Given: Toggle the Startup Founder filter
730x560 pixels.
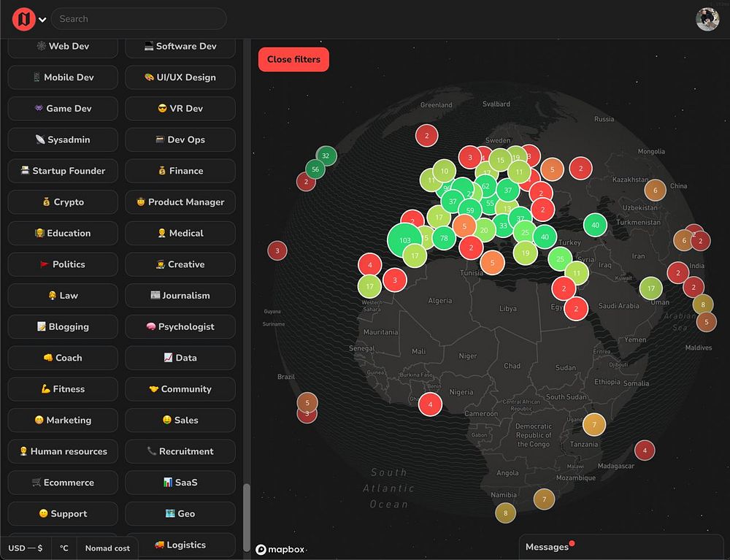Looking at the screenshot, I should 63,171.
